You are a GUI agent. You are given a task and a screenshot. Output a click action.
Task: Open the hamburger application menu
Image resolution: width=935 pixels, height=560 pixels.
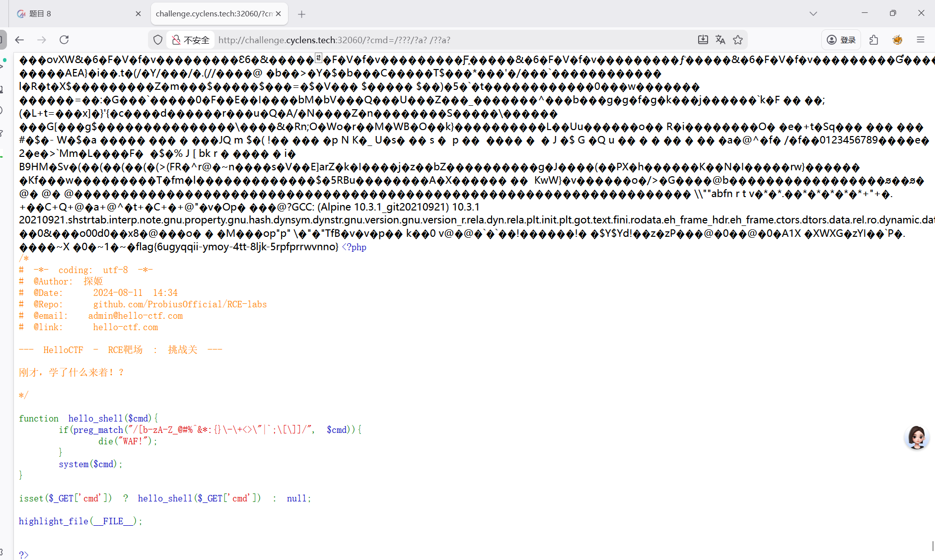921,40
